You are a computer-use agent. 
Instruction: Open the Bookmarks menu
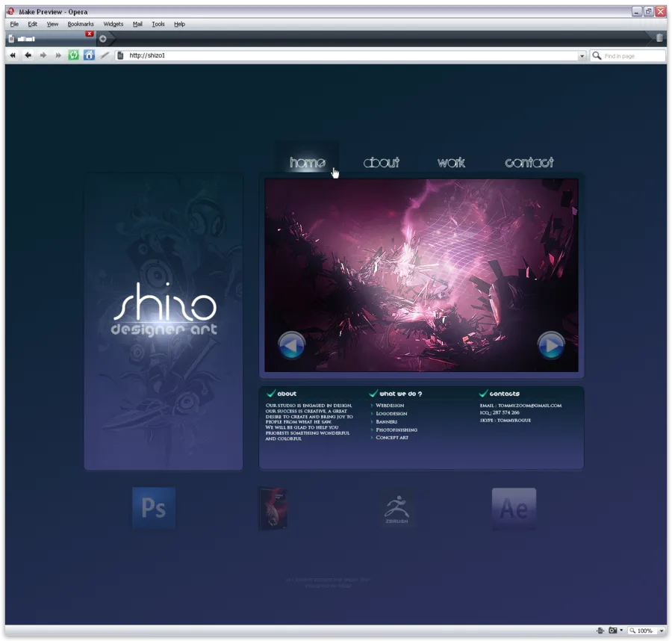pos(81,24)
